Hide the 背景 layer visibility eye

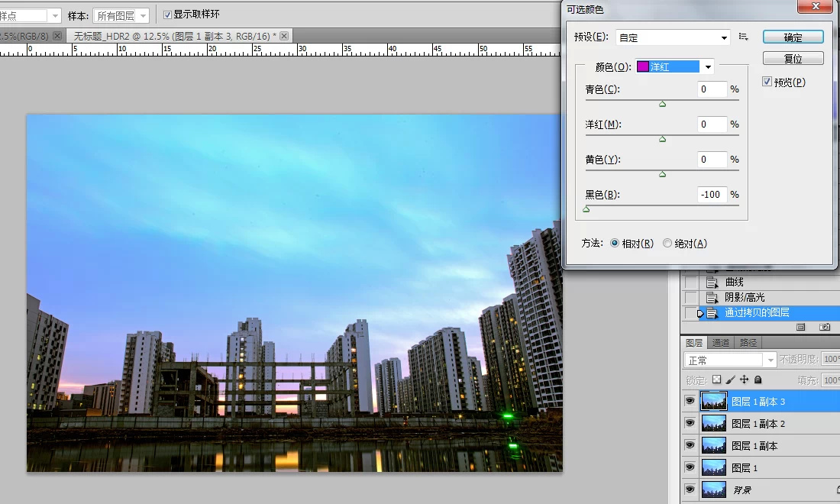pos(690,489)
